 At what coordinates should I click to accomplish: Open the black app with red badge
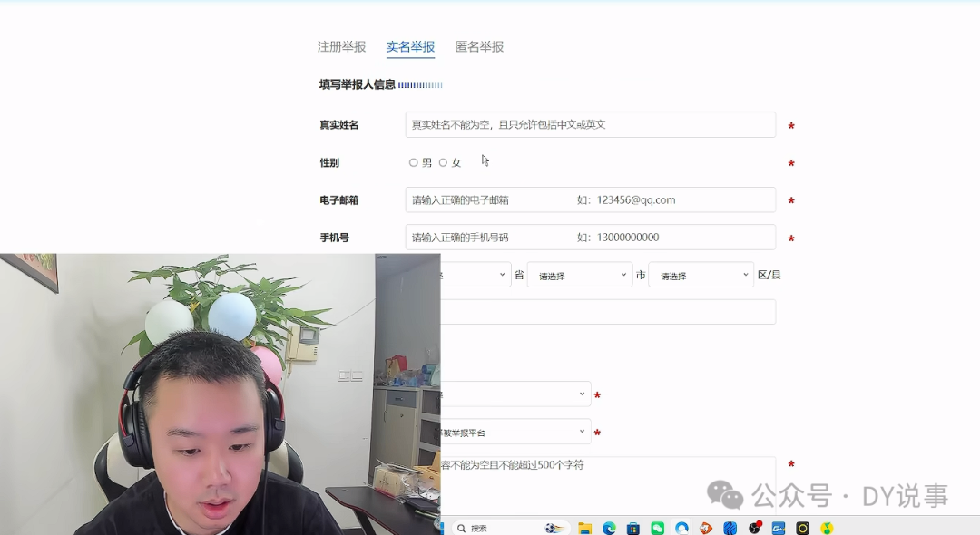point(755,528)
